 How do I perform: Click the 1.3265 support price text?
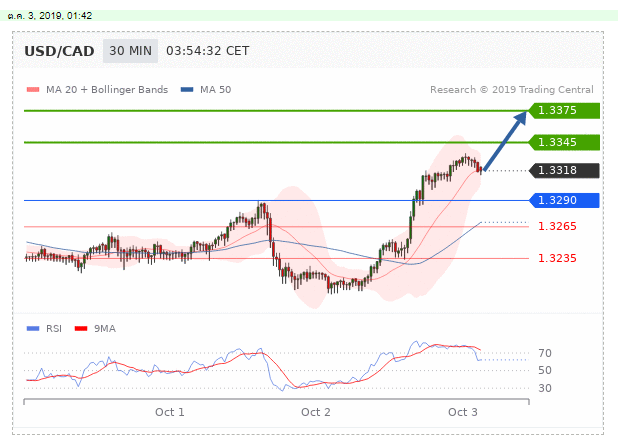tap(557, 226)
